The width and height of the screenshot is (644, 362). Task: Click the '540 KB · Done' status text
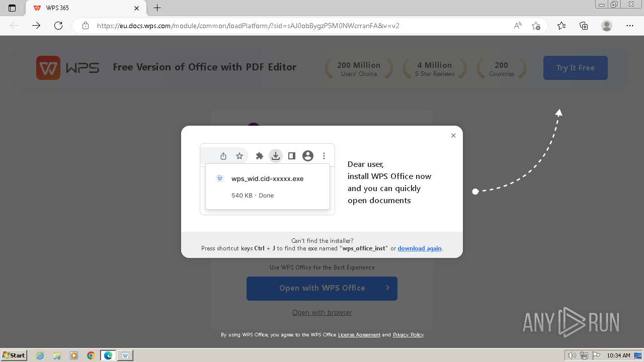253,196
